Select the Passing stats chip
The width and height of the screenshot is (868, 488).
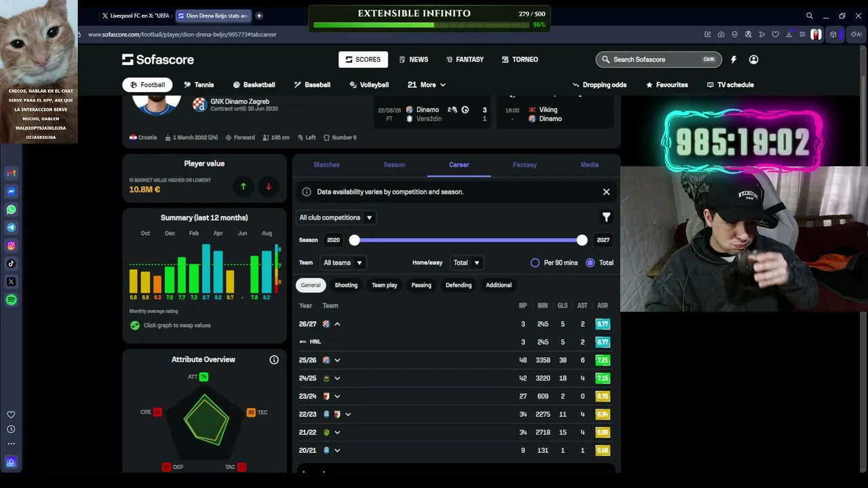click(421, 285)
